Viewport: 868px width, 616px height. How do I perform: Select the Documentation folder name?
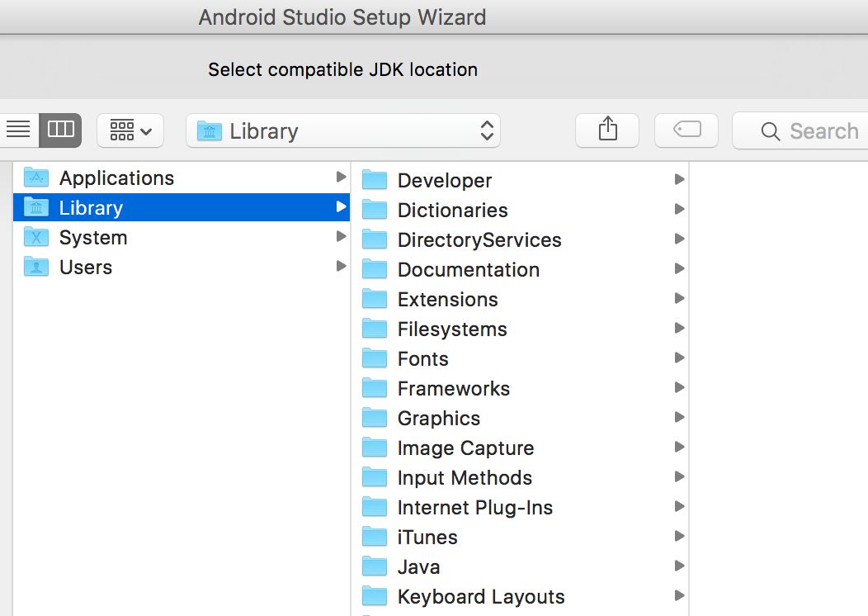tap(469, 270)
